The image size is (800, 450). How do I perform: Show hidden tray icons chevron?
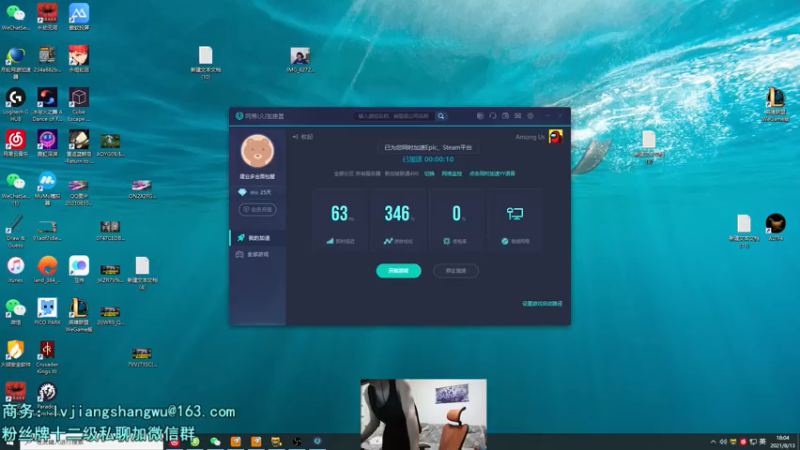pyautogui.click(x=713, y=442)
